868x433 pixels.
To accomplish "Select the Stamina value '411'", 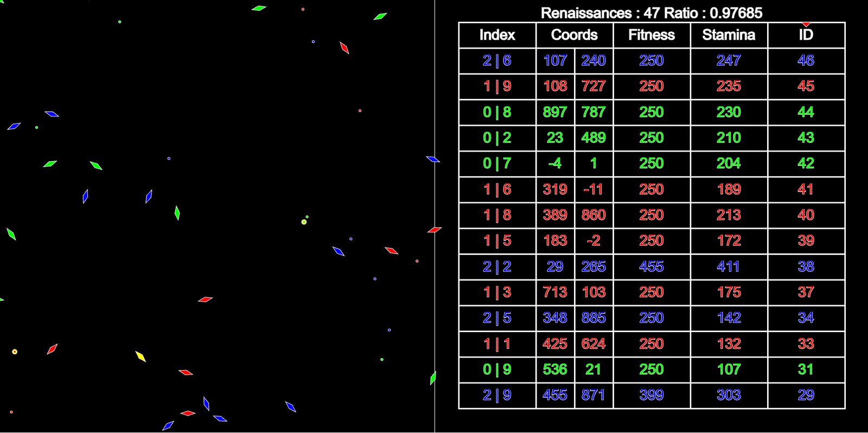I will (729, 266).
